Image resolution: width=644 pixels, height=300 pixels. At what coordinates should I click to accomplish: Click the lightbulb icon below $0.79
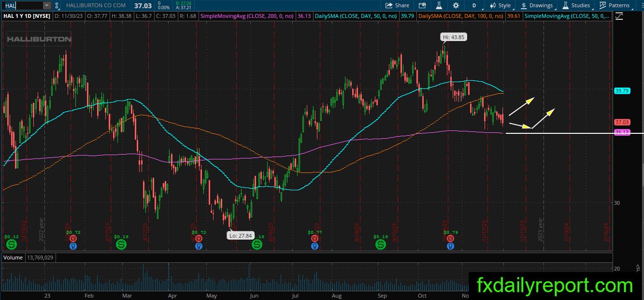tap(450, 246)
